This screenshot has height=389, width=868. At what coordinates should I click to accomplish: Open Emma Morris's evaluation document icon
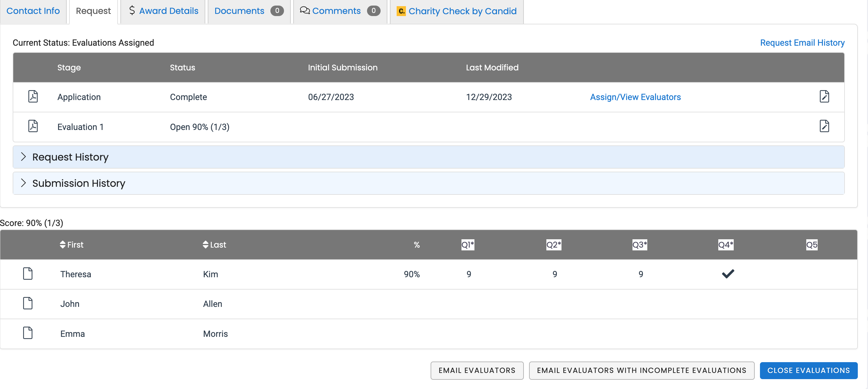[x=28, y=333]
